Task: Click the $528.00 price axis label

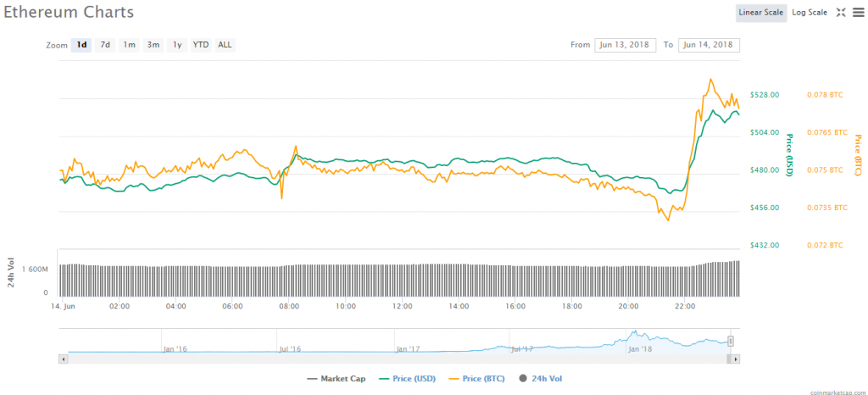Action: [765, 95]
